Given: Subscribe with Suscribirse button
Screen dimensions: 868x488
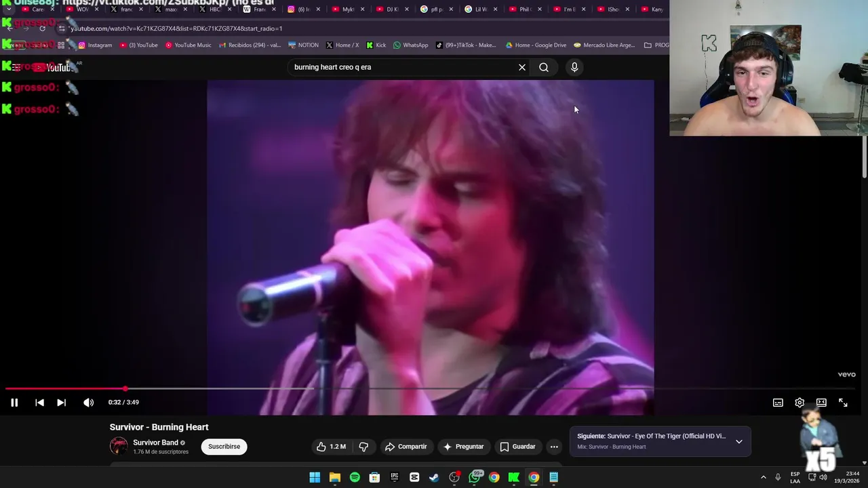Looking at the screenshot, I should click(224, 447).
